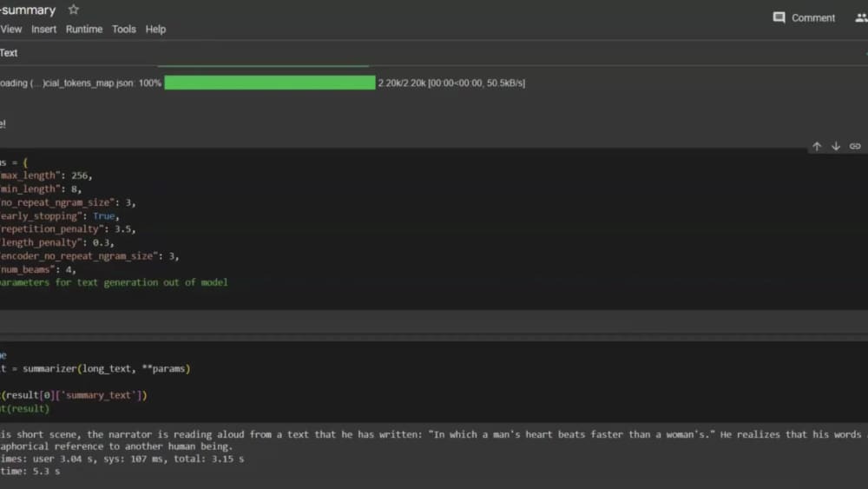The height and width of the screenshot is (489, 868).
Task: Click the result[0]['summary_text'] code line
Action: (74, 395)
